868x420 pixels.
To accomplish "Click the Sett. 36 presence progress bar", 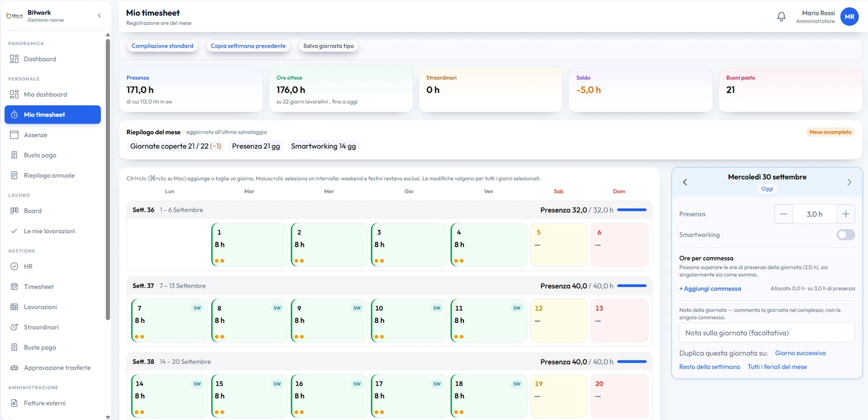I will [632, 210].
